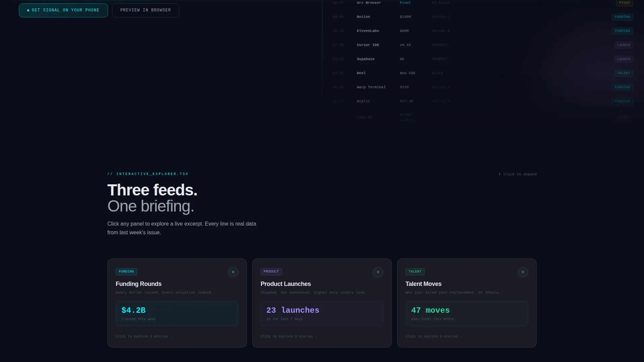Click the LAUNCH badge on the Supabase row
644x362 pixels.
(x=624, y=59)
